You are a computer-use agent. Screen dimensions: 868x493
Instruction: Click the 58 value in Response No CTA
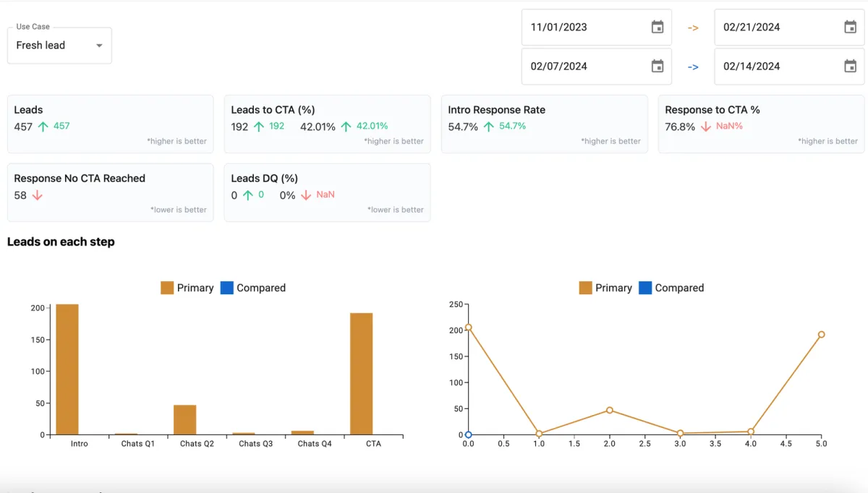point(20,195)
